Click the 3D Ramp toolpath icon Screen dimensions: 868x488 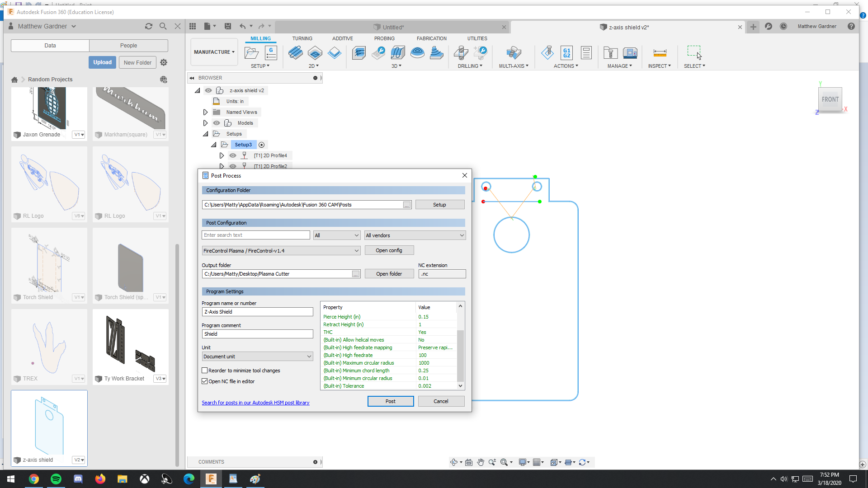click(437, 53)
